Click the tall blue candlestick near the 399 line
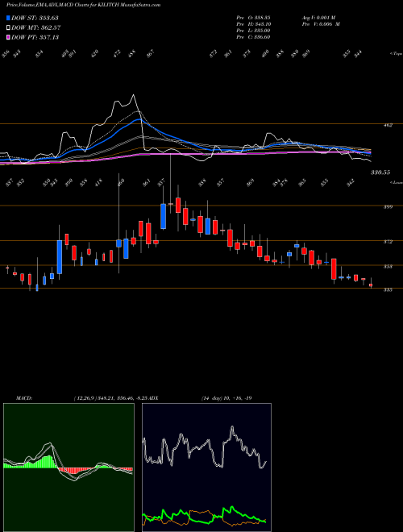 [x=163, y=216]
